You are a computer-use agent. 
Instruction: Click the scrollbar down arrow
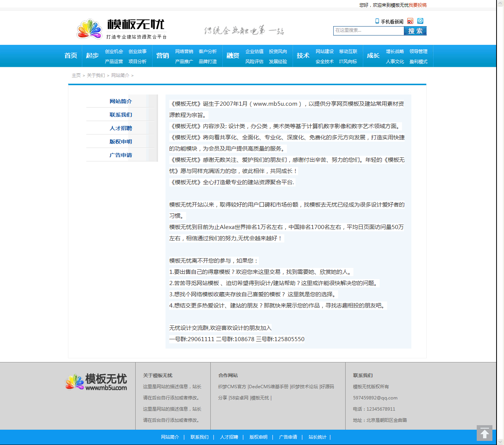500,442
